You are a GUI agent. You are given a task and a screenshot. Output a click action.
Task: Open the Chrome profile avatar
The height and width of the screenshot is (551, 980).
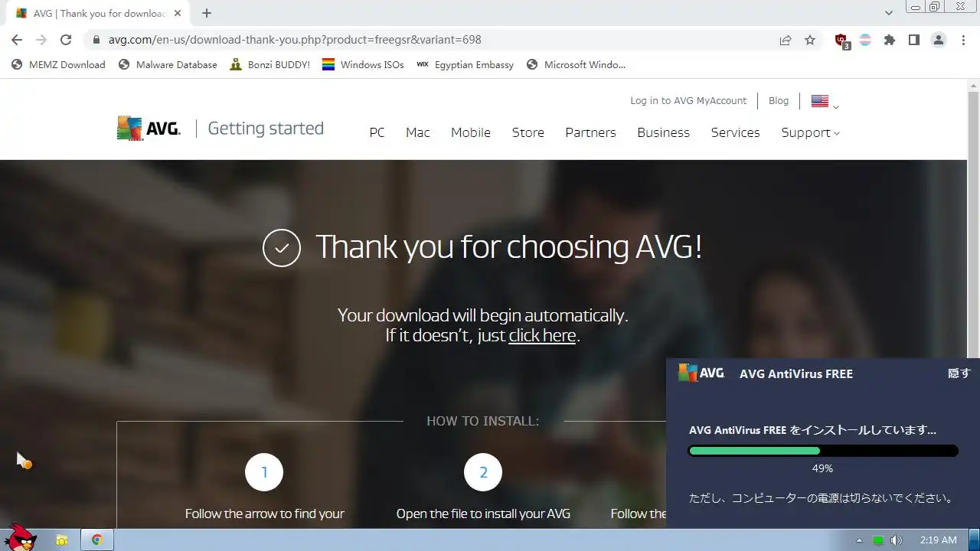coord(939,40)
